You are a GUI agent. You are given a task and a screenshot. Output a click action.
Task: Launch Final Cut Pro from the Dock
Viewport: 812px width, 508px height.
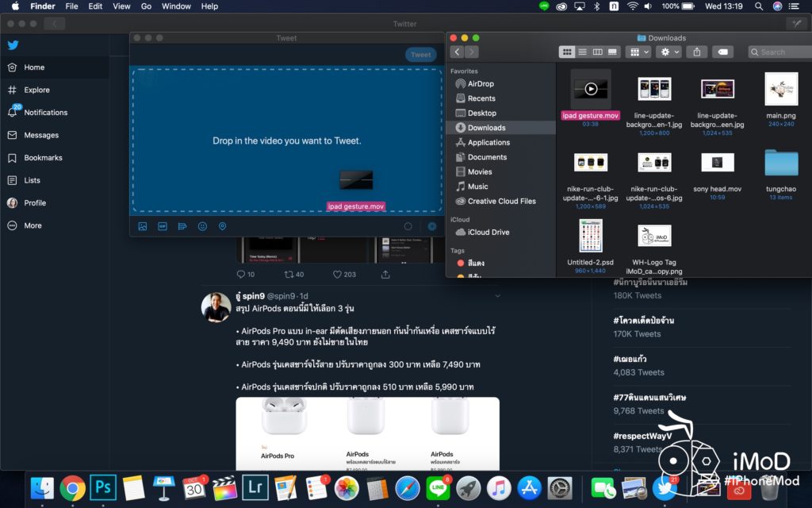224,488
